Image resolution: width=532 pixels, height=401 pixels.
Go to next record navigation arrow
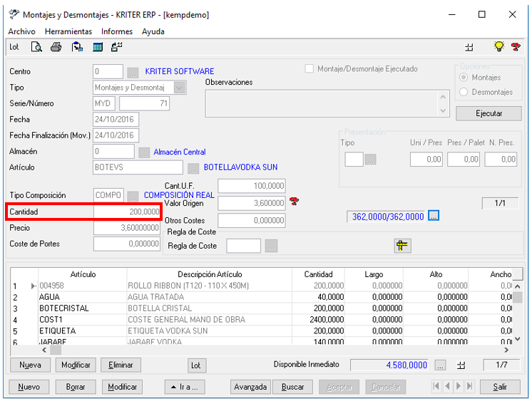click(x=459, y=386)
